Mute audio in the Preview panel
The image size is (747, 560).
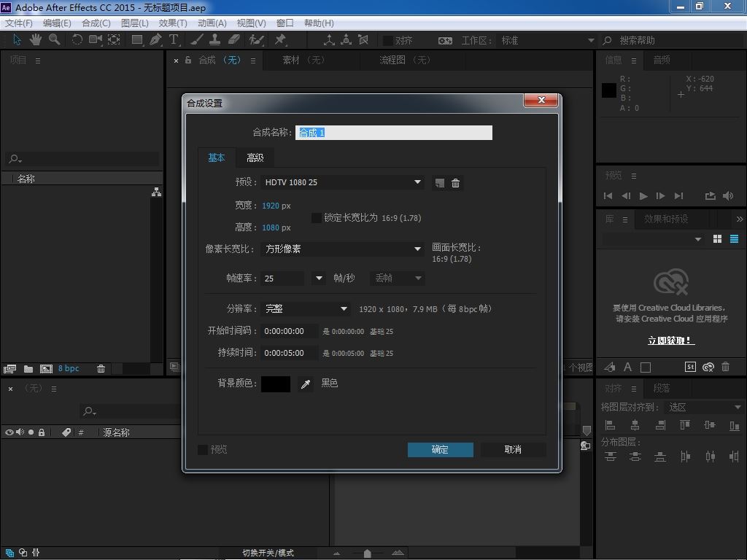coord(728,195)
